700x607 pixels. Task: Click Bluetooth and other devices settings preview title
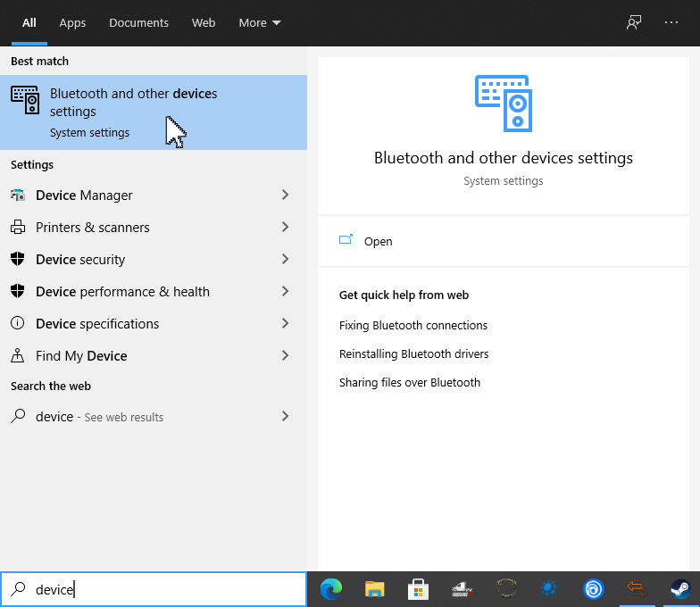coord(504,158)
